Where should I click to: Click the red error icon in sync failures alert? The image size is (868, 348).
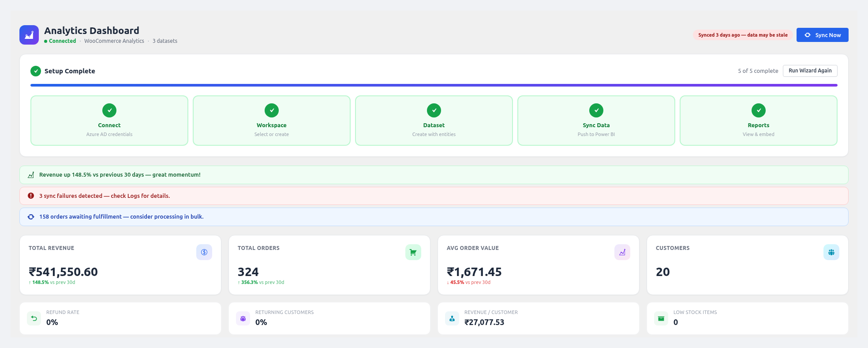click(x=31, y=196)
